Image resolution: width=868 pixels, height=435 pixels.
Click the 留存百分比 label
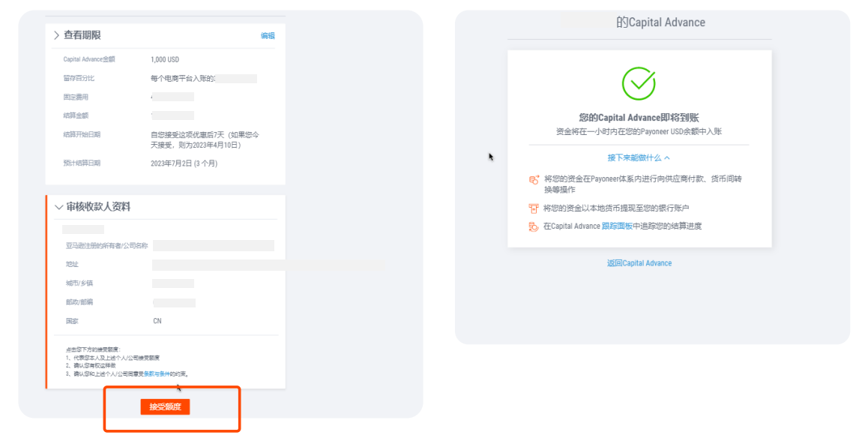[x=79, y=78]
